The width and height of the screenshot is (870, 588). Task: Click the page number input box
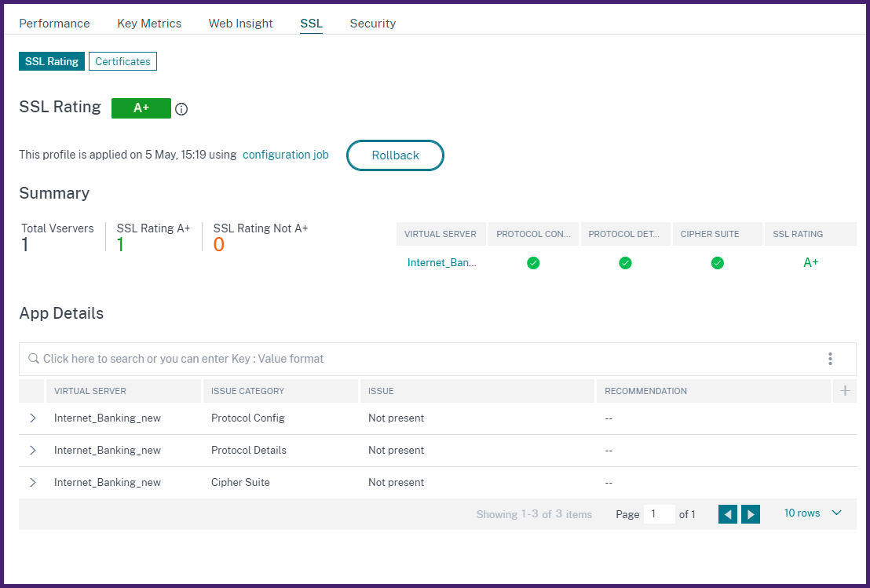coord(659,514)
